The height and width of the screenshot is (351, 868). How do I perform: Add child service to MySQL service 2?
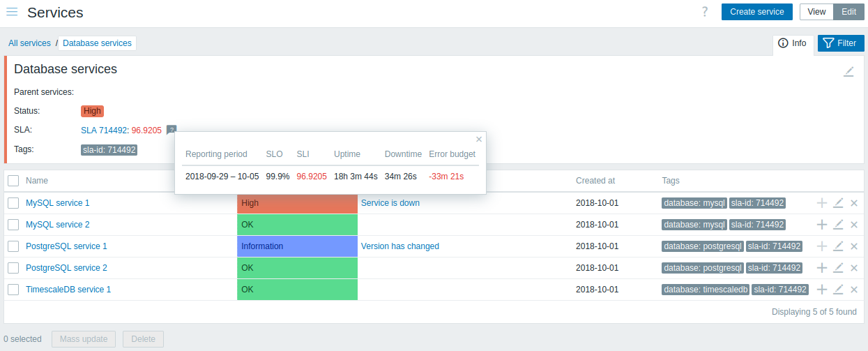click(x=822, y=225)
